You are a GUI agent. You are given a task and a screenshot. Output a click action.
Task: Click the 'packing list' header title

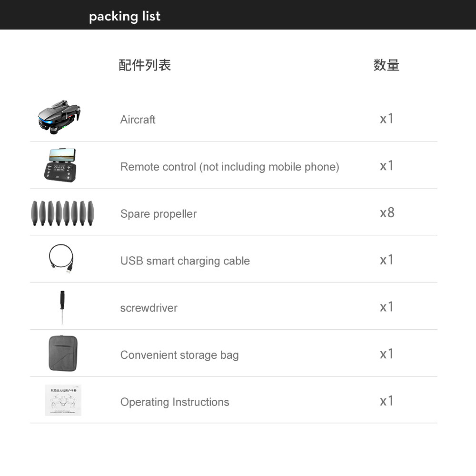tap(125, 16)
